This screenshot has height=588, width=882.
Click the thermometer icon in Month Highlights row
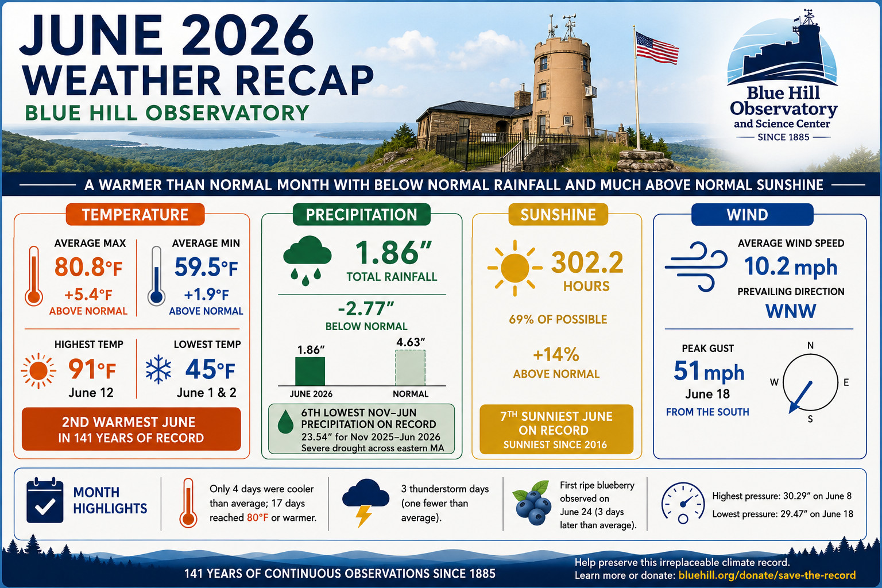point(188,503)
